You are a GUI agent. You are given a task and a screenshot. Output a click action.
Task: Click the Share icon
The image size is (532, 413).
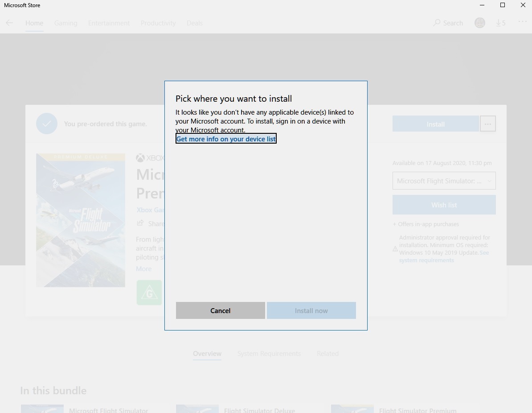pos(140,223)
